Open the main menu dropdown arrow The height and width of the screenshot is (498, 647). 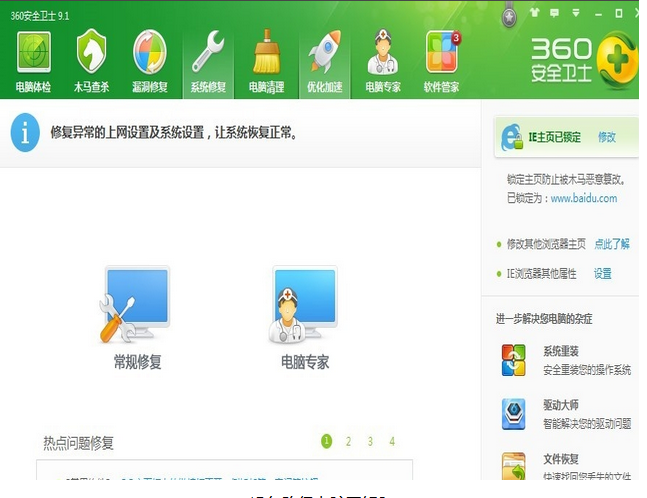coord(576,13)
